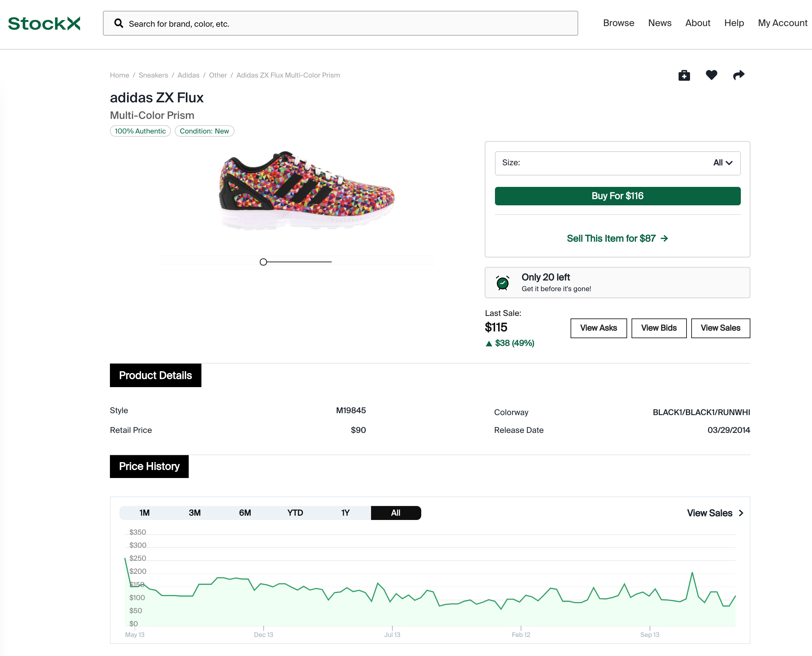Click the View Sales chevron arrow

tap(741, 513)
